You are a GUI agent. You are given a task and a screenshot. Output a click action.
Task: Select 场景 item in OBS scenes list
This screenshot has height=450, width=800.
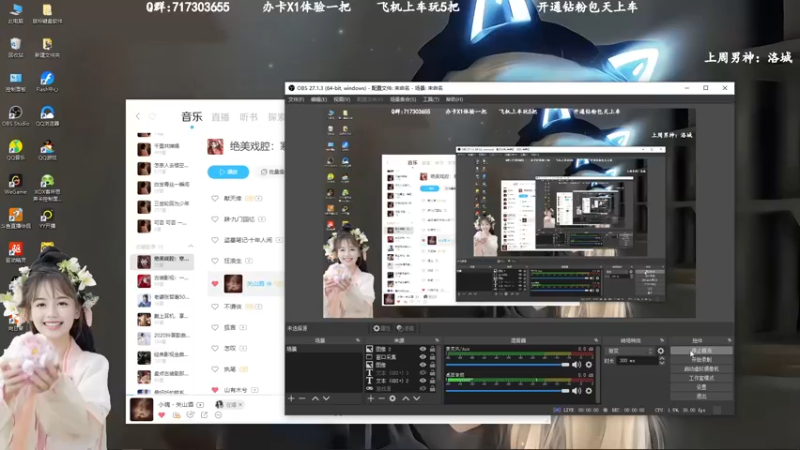tap(323, 349)
